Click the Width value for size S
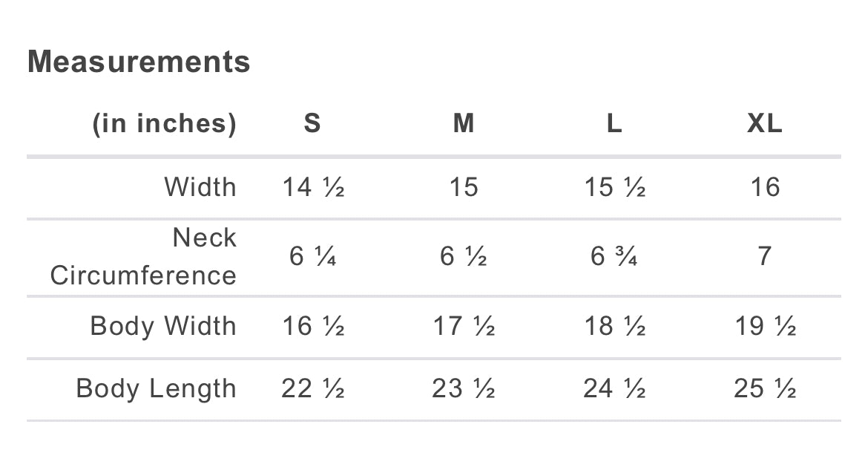 (x=313, y=187)
